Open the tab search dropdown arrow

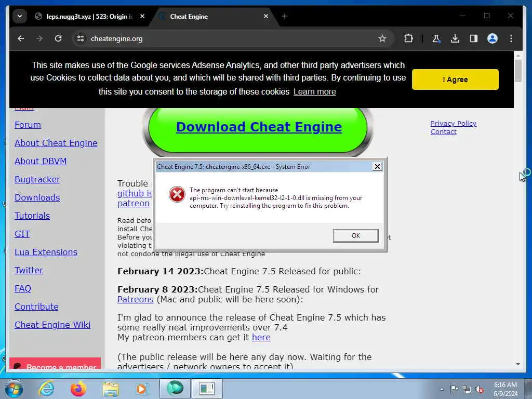pos(20,16)
